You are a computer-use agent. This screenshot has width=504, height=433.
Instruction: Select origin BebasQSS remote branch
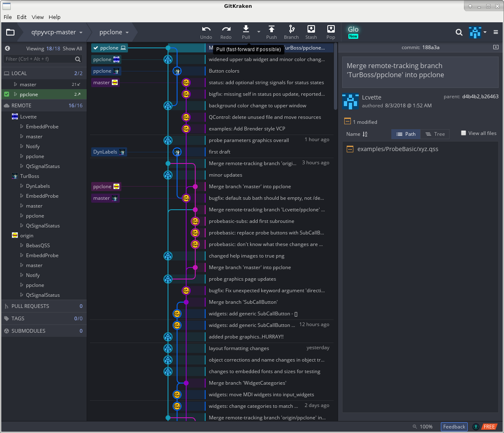click(44, 246)
